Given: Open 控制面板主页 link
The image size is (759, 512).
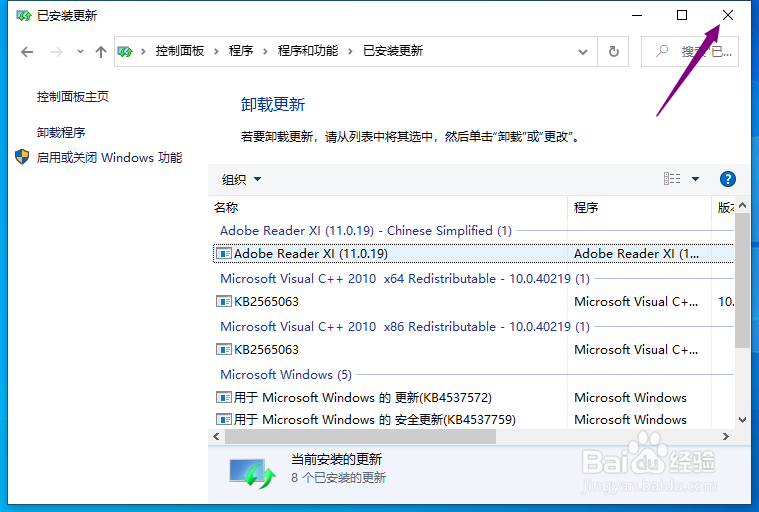Looking at the screenshot, I should click(73, 97).
